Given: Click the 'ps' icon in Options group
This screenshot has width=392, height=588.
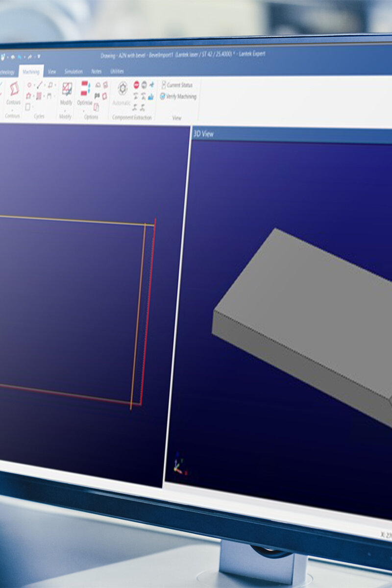Looking at the screenshot, I should [x=97, y=95].
